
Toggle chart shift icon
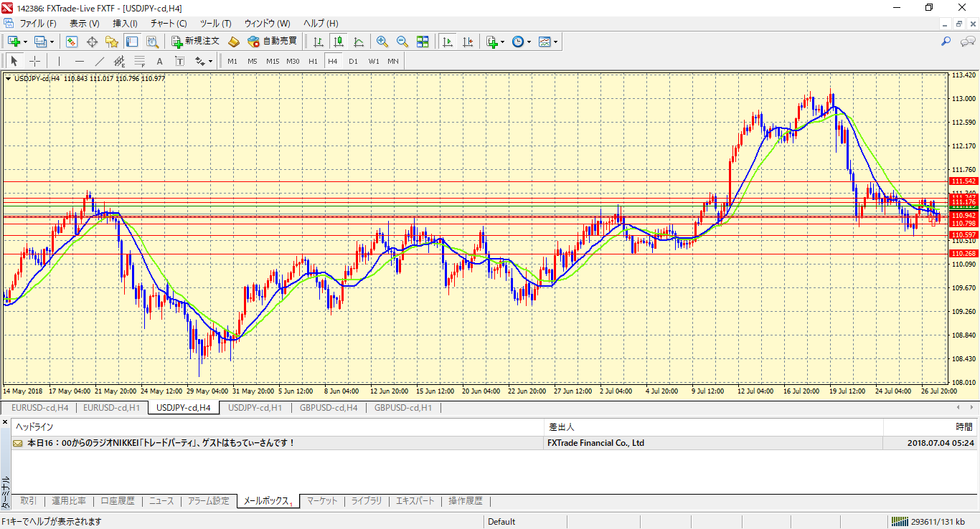(468, 42)
